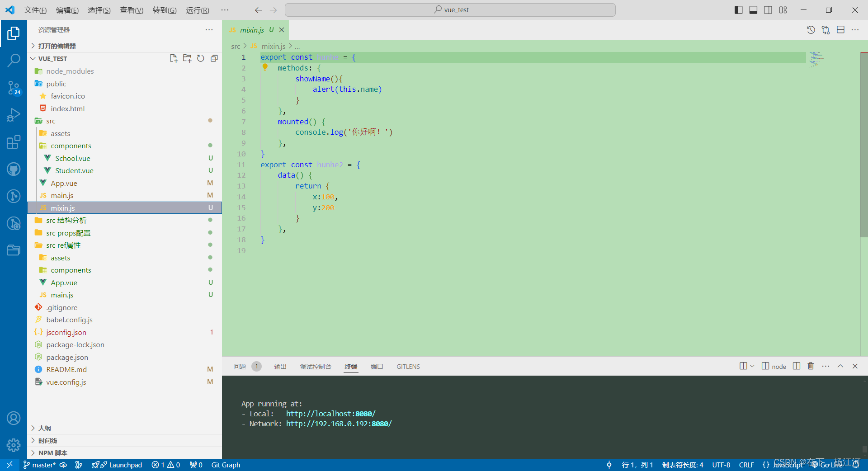Switch to the GITLENS panel tab
Image resolution: width=868 pixels, height=471 pixels.
[408, 367]
